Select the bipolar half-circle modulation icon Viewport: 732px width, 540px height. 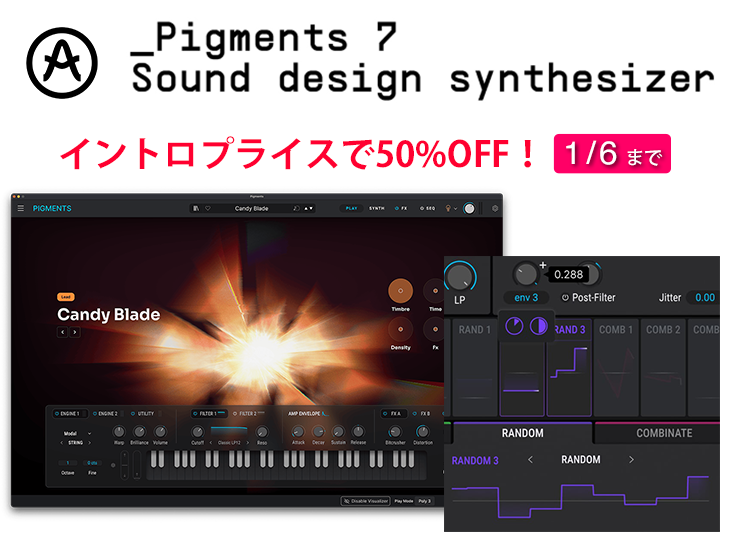pos(537,327)
